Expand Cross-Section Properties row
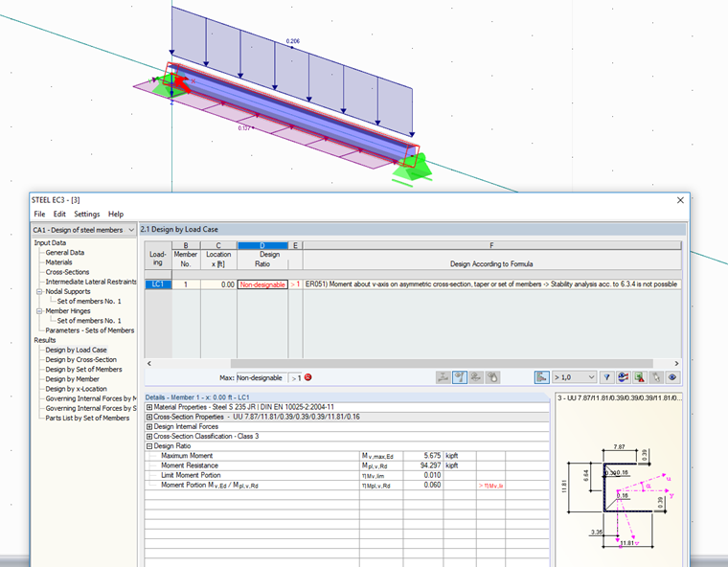728x567 pixels. 149,417
